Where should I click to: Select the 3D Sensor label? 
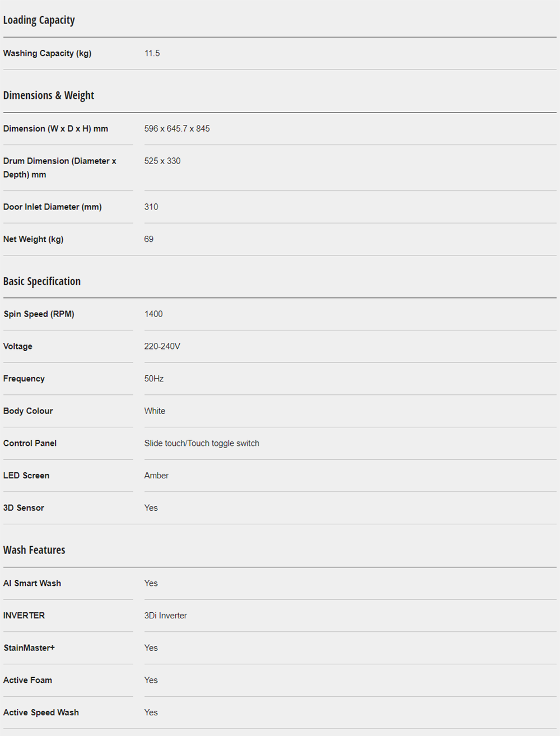click(x=24, y=507)
